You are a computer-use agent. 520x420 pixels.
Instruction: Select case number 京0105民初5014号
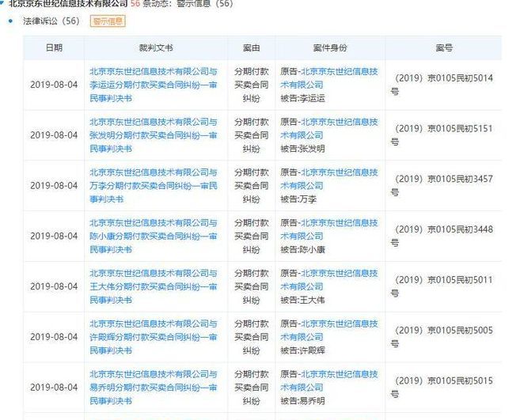pyautogui.click(x=442, y=85)
